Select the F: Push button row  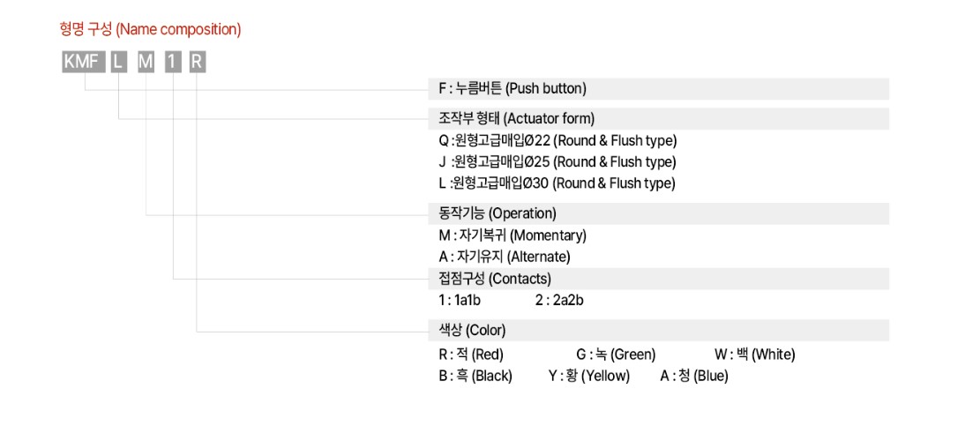point(659,89)
